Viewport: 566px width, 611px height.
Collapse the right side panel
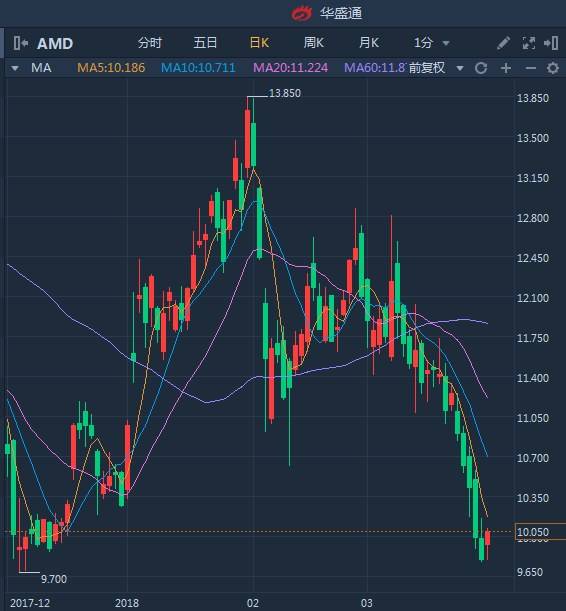point(551,43)
